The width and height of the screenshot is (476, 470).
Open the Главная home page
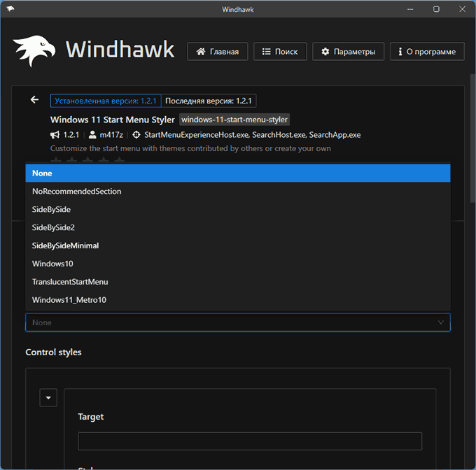pos(217,52)
